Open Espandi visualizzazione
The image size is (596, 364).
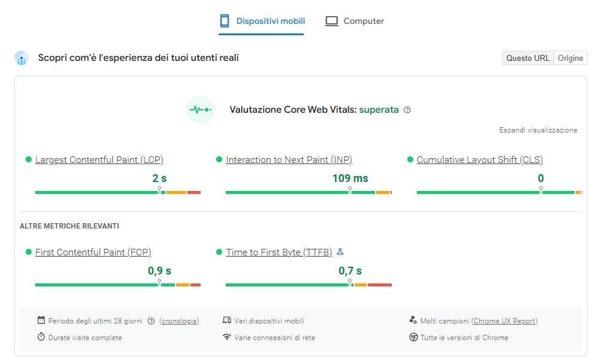click(x=538, y=130)
